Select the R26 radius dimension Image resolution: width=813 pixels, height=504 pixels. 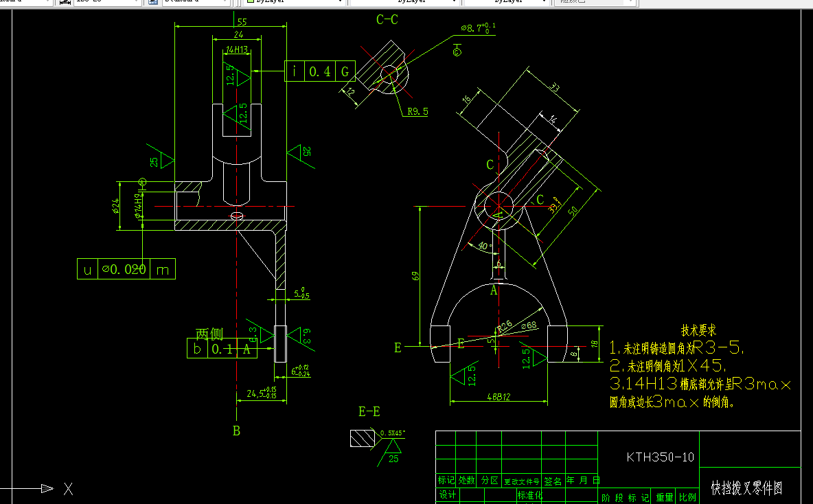(505, 327)
